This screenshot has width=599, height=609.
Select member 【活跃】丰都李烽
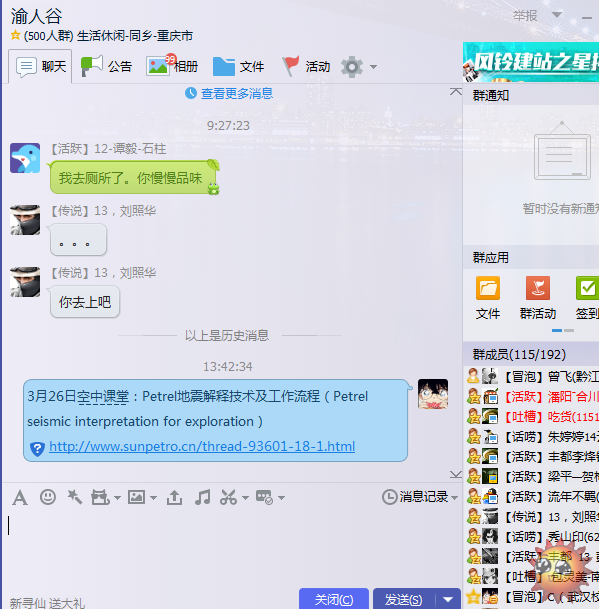[532, 457]
